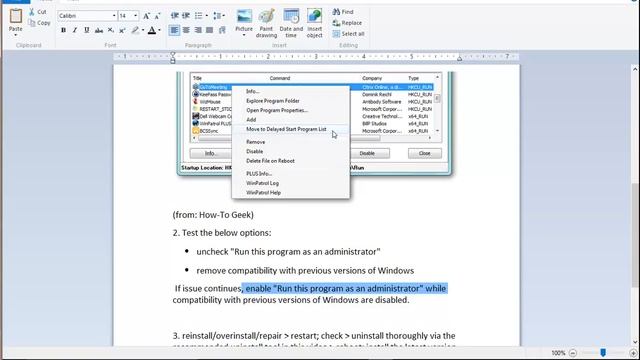640x360 pixels.
Task: Apply the text highlight color
Action: tap(135, 30)
